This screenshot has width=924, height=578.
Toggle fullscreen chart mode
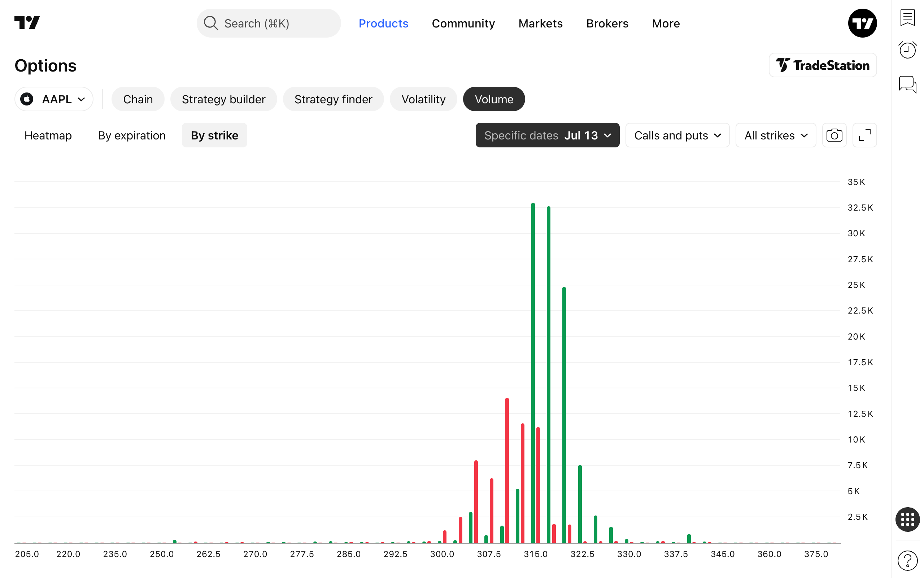[864, 135]
